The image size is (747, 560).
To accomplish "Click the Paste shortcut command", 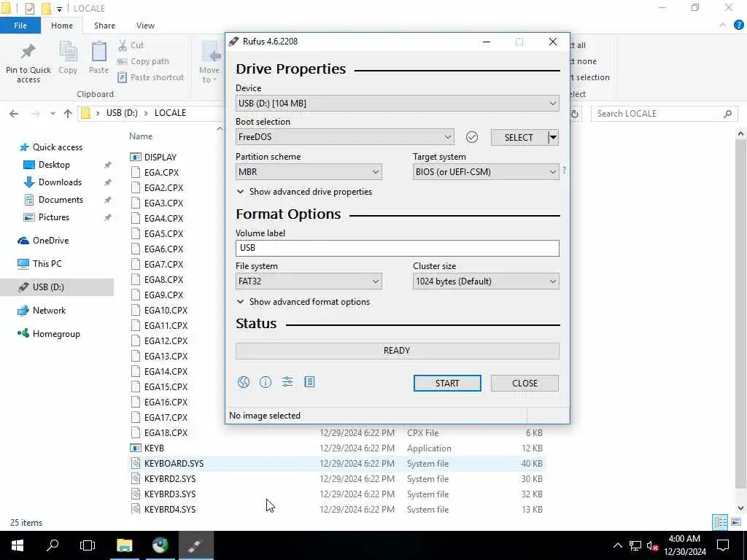I will point(150,77).
